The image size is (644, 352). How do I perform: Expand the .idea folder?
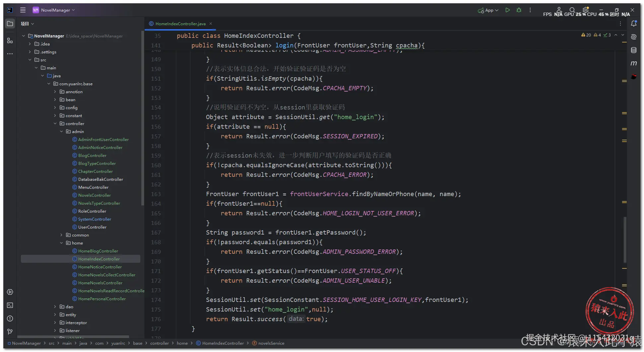30,44
